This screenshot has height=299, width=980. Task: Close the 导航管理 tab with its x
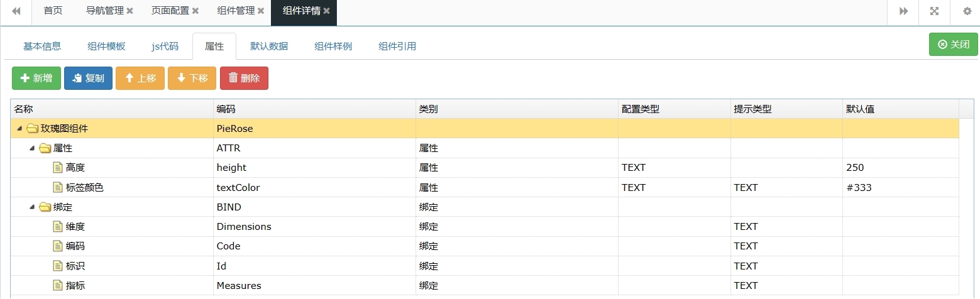[x=129, y=11]
